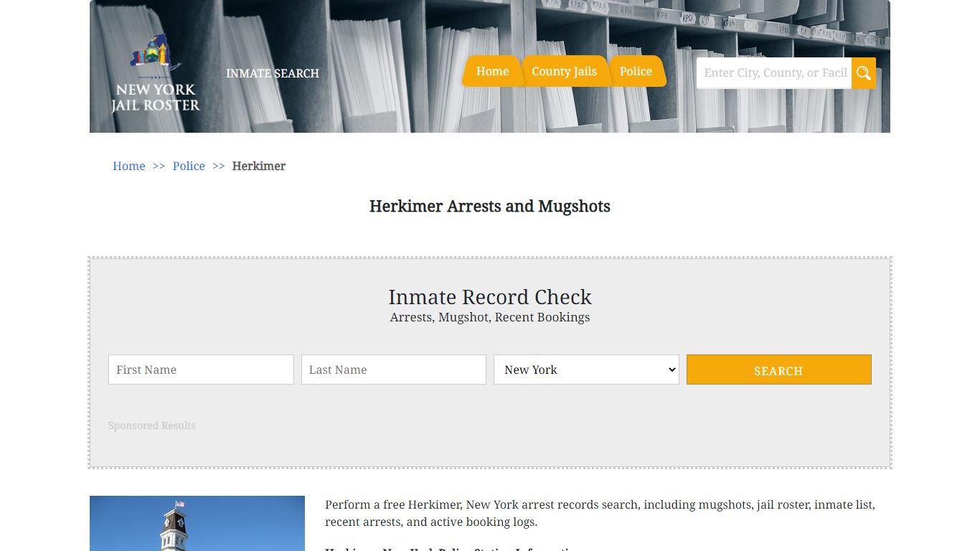Click the Arrests, Mugshot, Recent Bookings subtitle
The height and width of the screenshot is (551, 980).
[x=490, y=317]
